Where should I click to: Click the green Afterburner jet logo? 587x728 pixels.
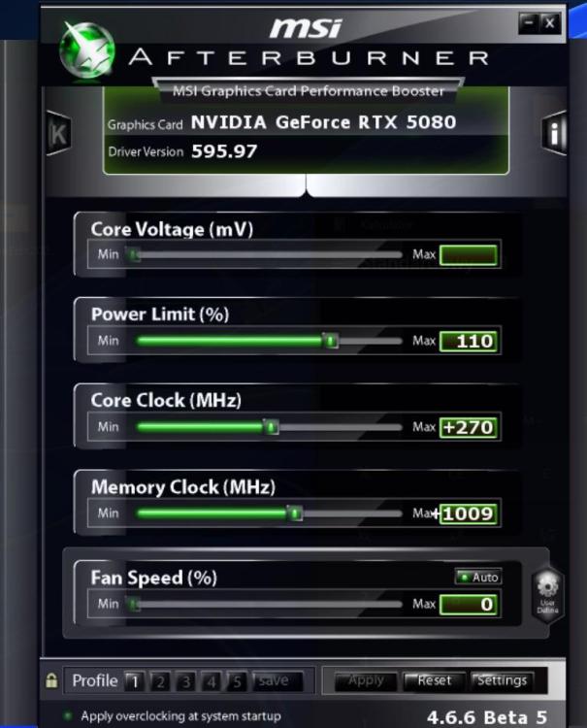87,50
